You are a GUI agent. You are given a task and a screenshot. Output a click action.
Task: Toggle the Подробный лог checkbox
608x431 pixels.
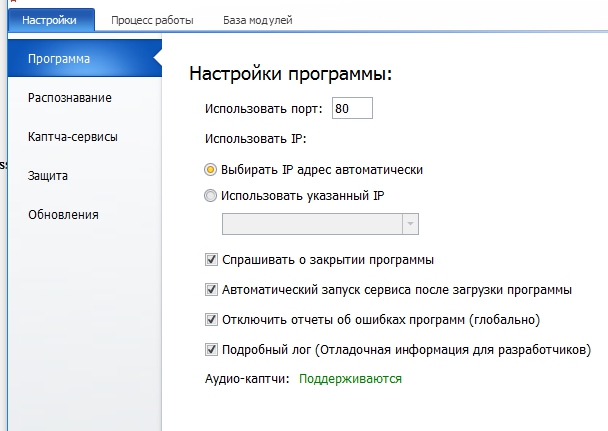coord(211,350)
